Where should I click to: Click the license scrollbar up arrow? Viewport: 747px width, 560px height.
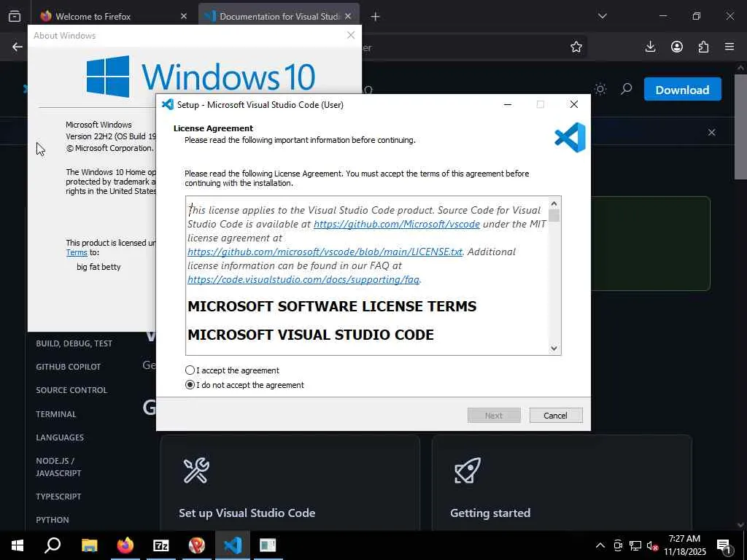point(554,204)
